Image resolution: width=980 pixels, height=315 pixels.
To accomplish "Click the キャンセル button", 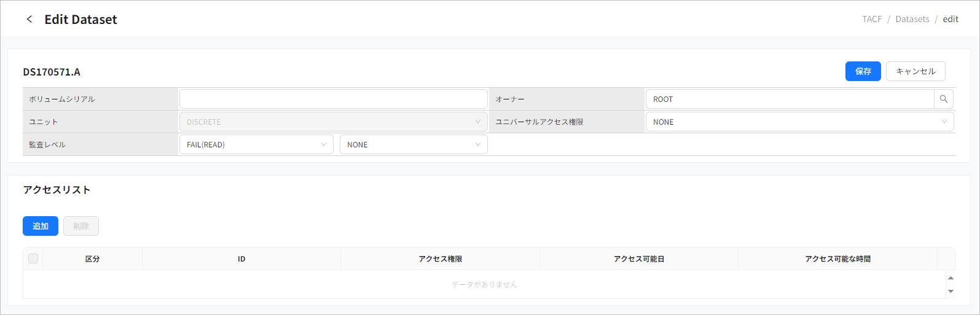I will [x=915, y=71].
